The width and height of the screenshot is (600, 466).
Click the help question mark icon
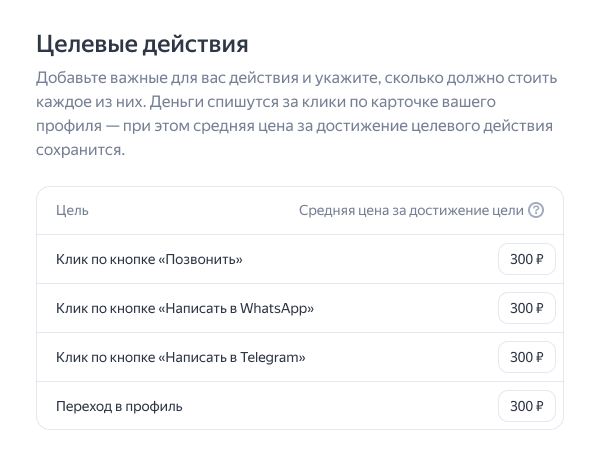[x=536, y=210]
